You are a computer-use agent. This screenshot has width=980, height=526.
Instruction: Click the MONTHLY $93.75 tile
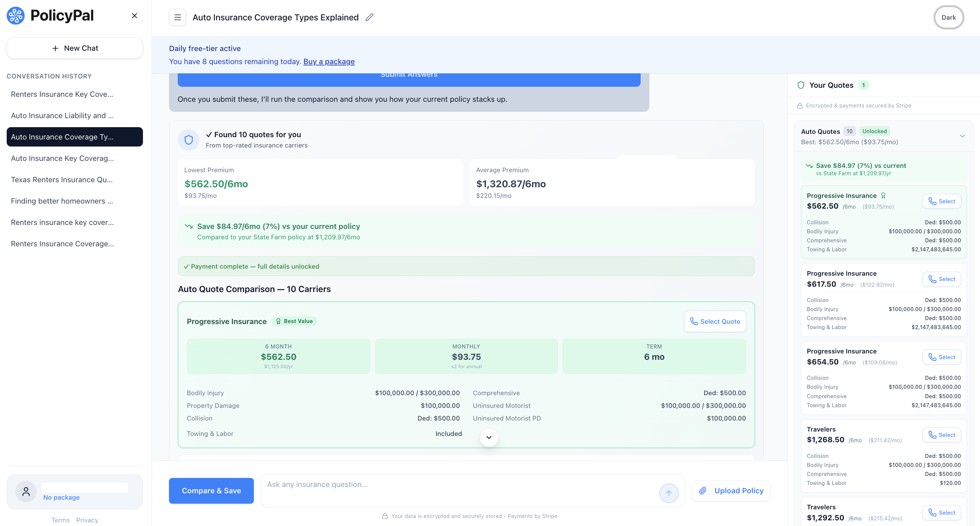tap(466, 356)
